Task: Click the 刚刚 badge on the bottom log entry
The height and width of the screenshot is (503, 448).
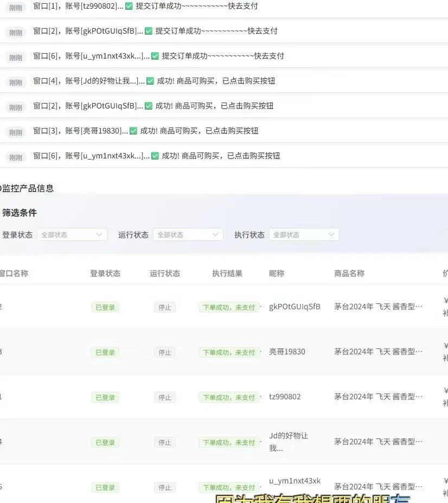Action: pyautogui.click(x=15, y=156)
